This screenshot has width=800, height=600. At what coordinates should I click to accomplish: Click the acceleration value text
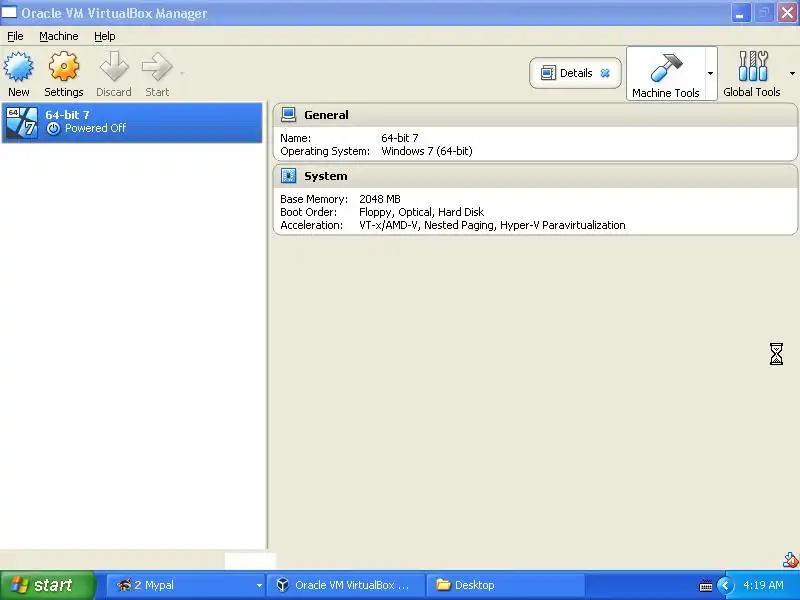tap(492, 225)
